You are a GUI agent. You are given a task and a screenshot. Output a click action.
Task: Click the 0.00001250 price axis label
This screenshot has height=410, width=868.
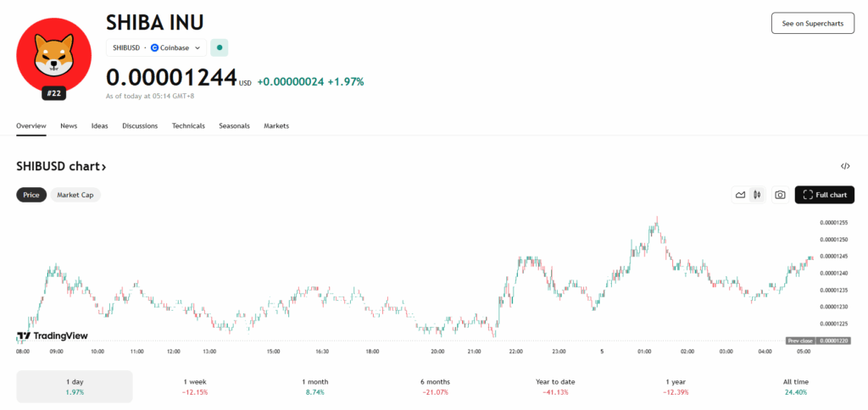point(834,240)
